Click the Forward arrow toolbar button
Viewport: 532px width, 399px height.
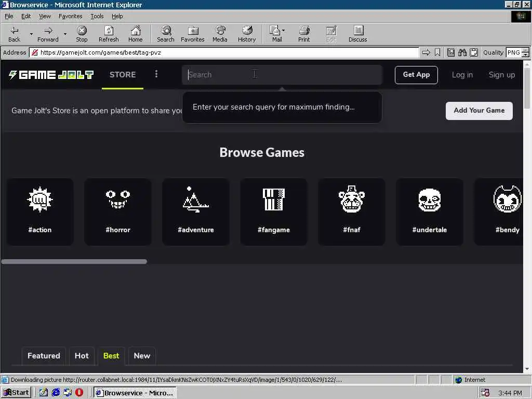(48, 34)
